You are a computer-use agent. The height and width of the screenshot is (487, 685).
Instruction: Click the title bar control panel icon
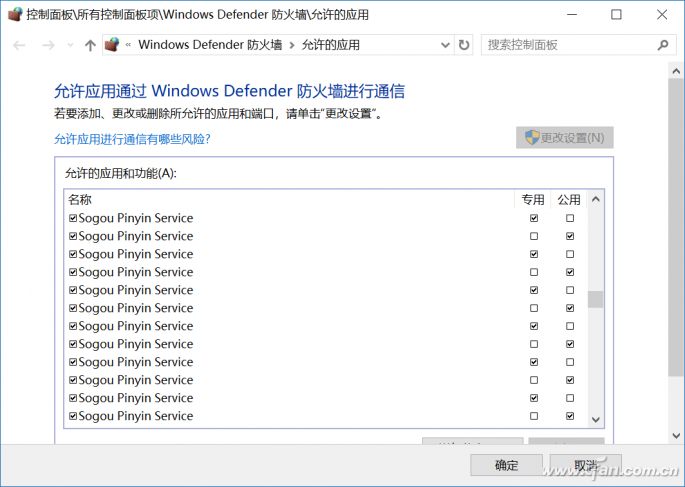15,14
